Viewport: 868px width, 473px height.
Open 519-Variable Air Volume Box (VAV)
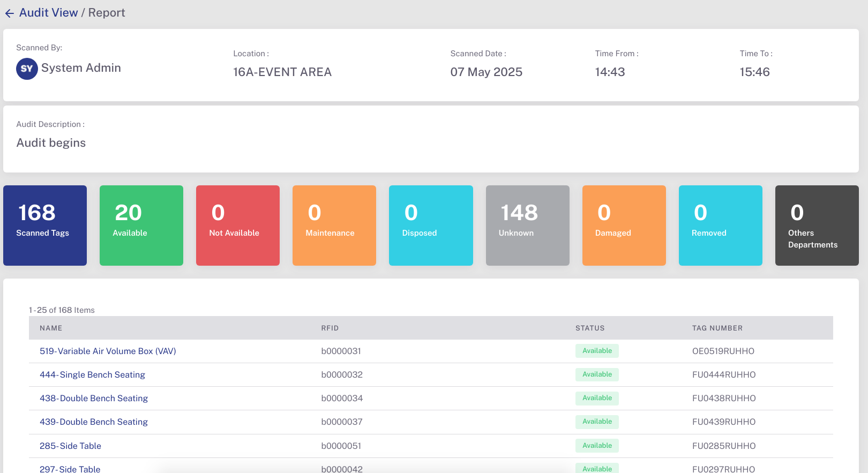108,351
